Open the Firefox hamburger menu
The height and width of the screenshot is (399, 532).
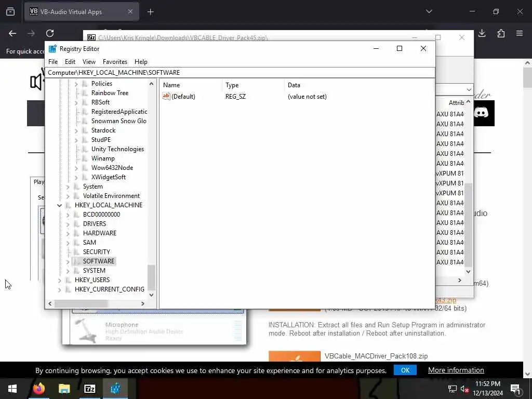point(520,33)
